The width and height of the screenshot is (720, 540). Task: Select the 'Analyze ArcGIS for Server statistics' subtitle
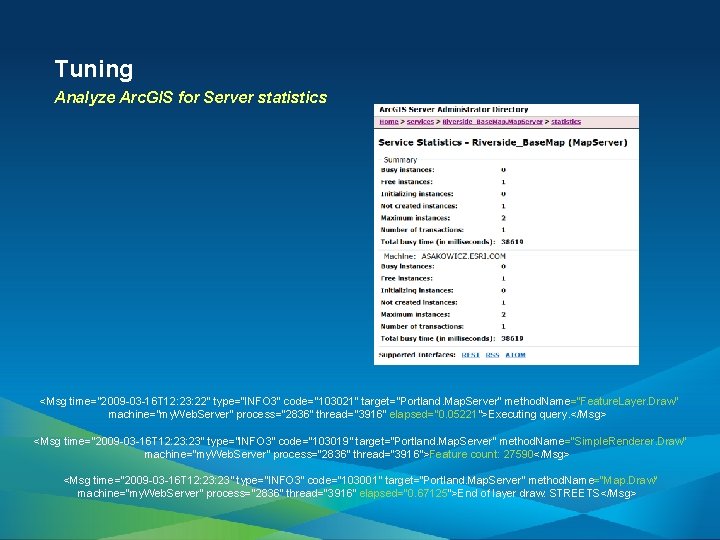click(x=191, y=97)
